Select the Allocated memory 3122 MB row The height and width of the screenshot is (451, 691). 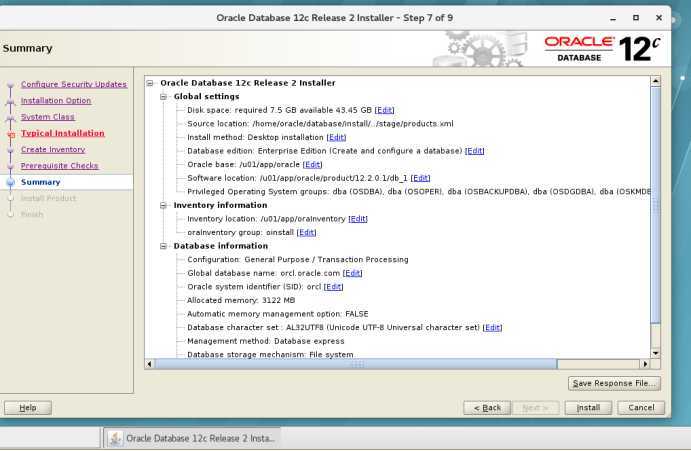tap(241, 300)
